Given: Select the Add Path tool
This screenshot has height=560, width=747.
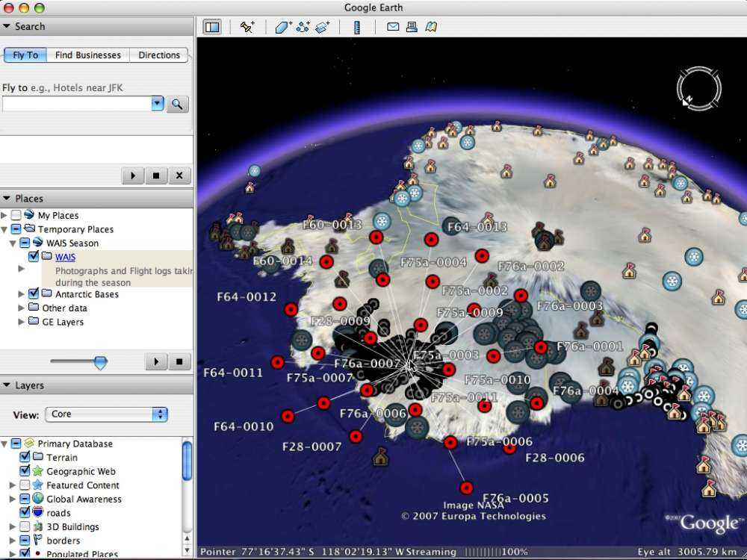Looking at the screenshot, I should coord(303,27).
